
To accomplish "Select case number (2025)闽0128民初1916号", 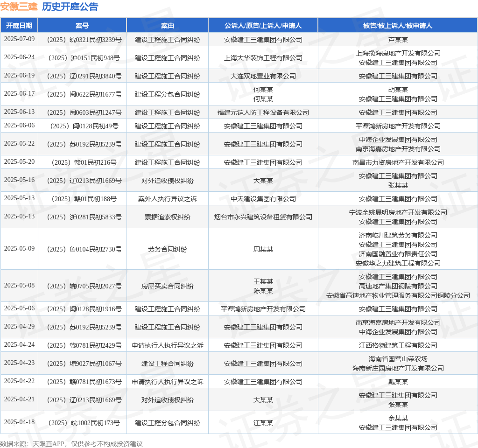I will click(x=84, y=309).
